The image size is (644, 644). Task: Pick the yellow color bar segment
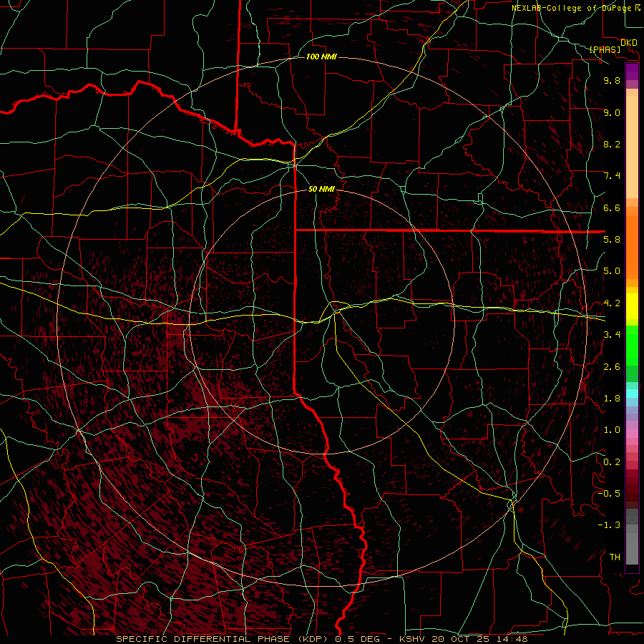632,306
